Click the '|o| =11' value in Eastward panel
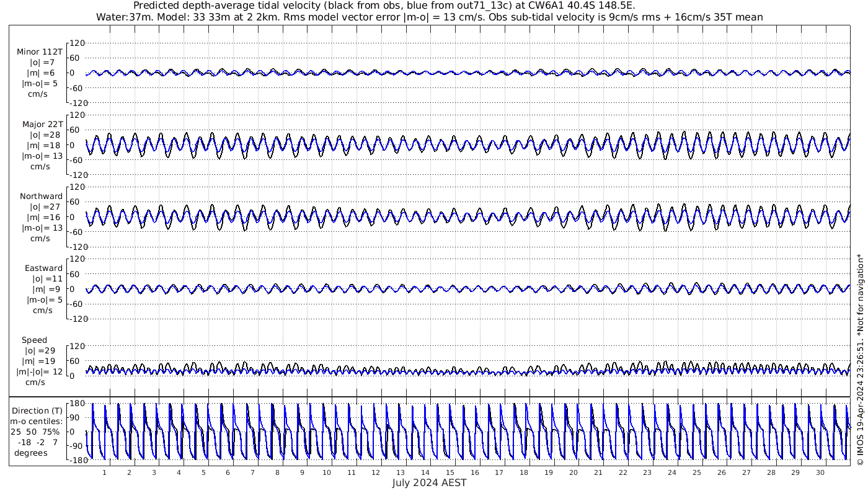 (x=46, y=278)
